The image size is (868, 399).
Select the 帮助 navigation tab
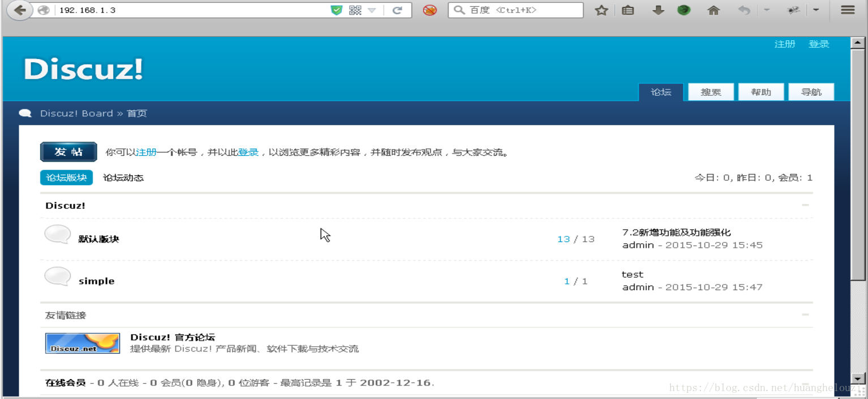click(x=761, y=92)
